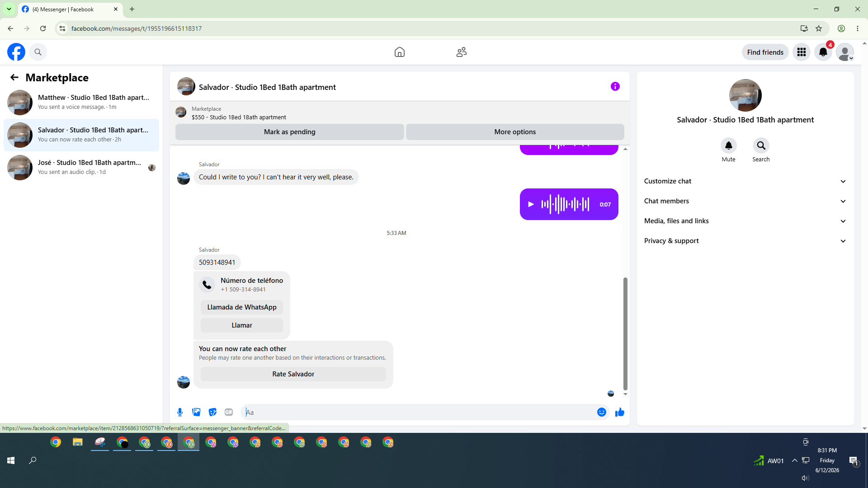Click the conversation vertical scrollbar
The width and height of the screenshot is (868, 488).
pos(625,333)
